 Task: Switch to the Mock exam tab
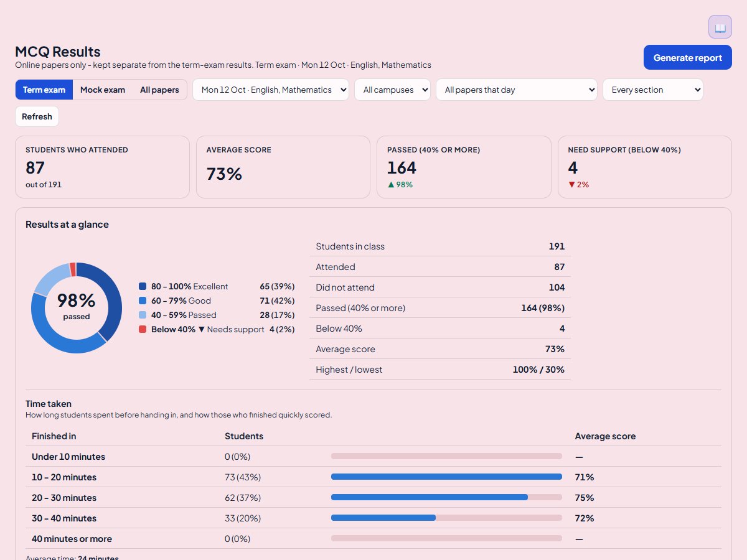(103, 90)
